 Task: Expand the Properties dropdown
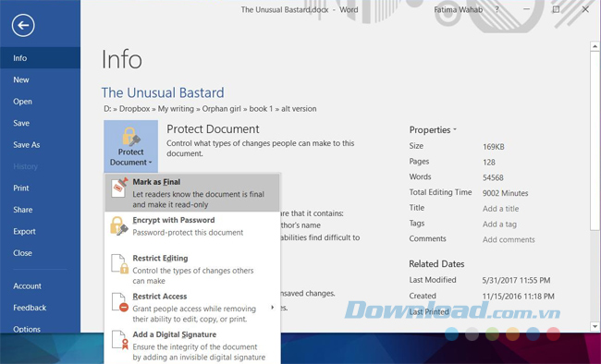433,130
